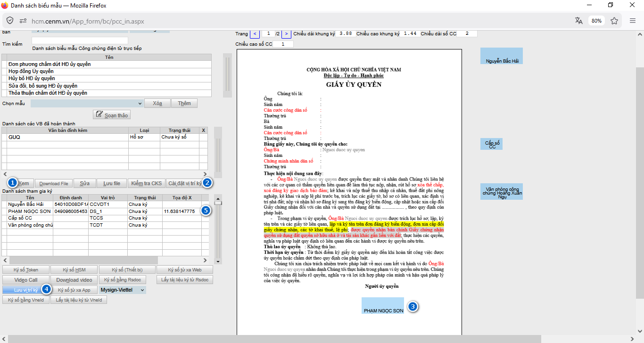Open the Mysign-Viettel provider dropdown
The image size is (644, 343).
point(123,290)
